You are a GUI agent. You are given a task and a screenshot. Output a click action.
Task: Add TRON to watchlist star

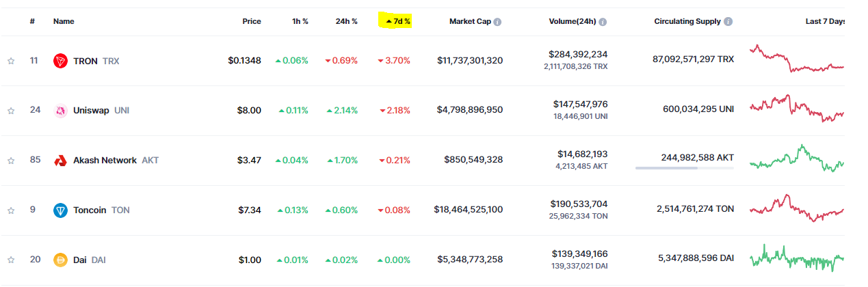pyautogui.click(x=11, y=61)
